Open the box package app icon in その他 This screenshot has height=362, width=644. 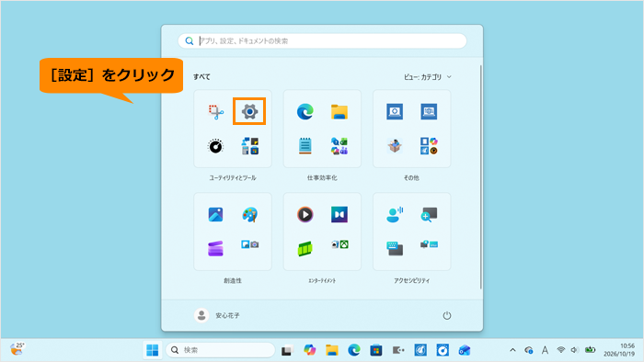click(395, 146)
